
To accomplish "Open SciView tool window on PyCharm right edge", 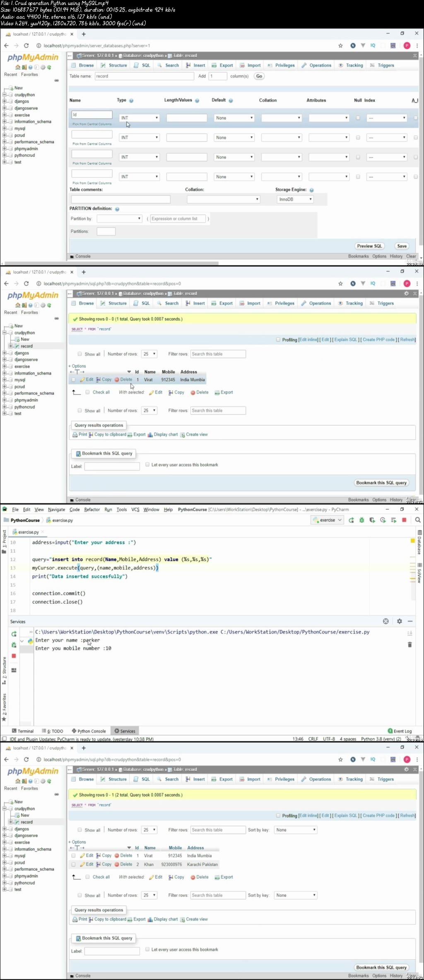I will click(419, 573).
